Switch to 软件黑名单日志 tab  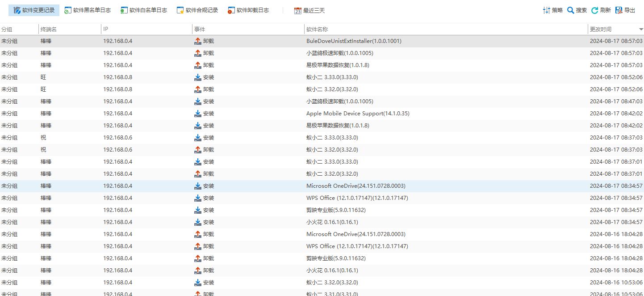[x=87, y=10]
